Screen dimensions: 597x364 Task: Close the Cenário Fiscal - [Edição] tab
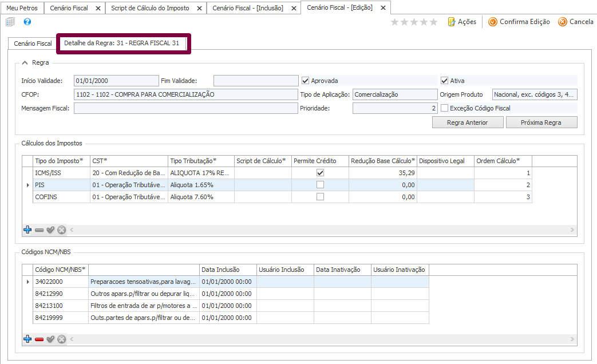pos(383,7)
